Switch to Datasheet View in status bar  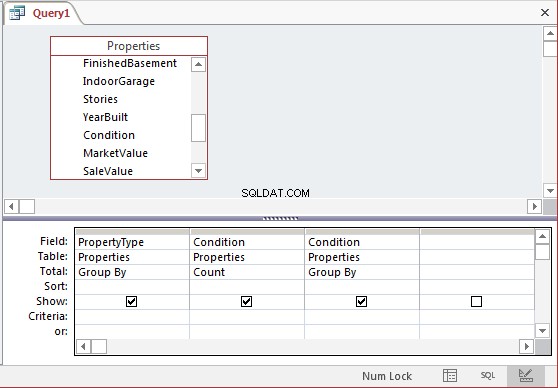[x=450, y=376]
